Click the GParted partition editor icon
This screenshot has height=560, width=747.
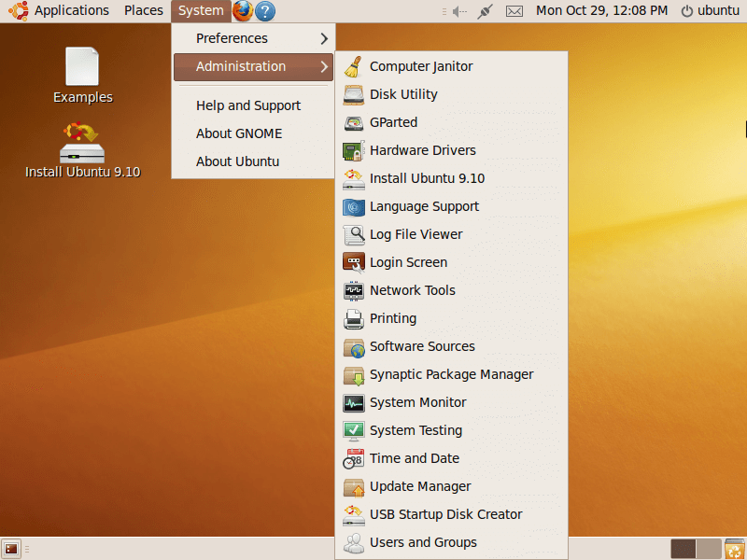click(x=354, y=123)
